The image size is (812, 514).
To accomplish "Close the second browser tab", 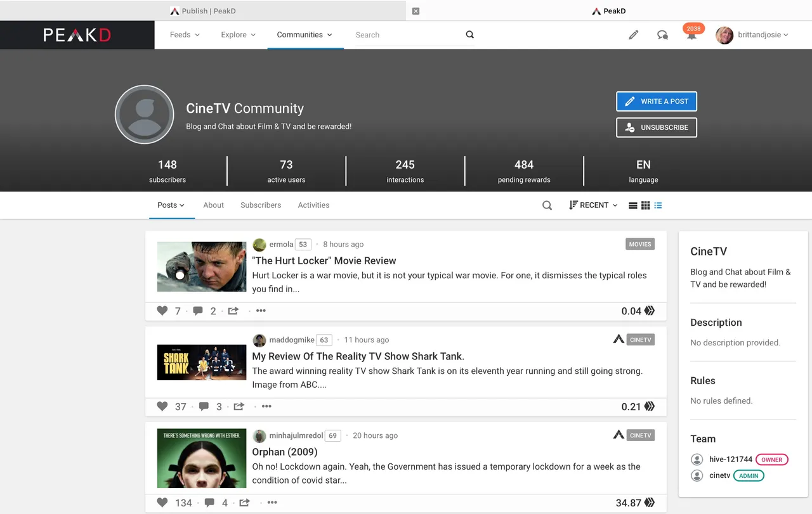I will click(416, 11).
